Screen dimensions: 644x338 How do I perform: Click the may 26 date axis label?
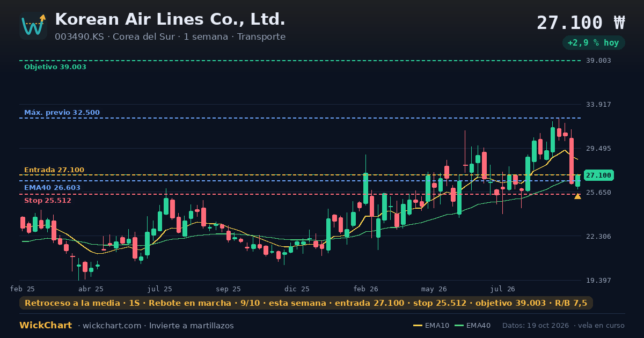[x=434, y=289]
